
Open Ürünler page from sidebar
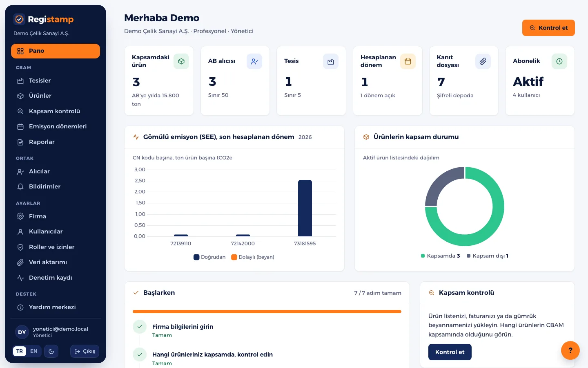tap(56, 96)
